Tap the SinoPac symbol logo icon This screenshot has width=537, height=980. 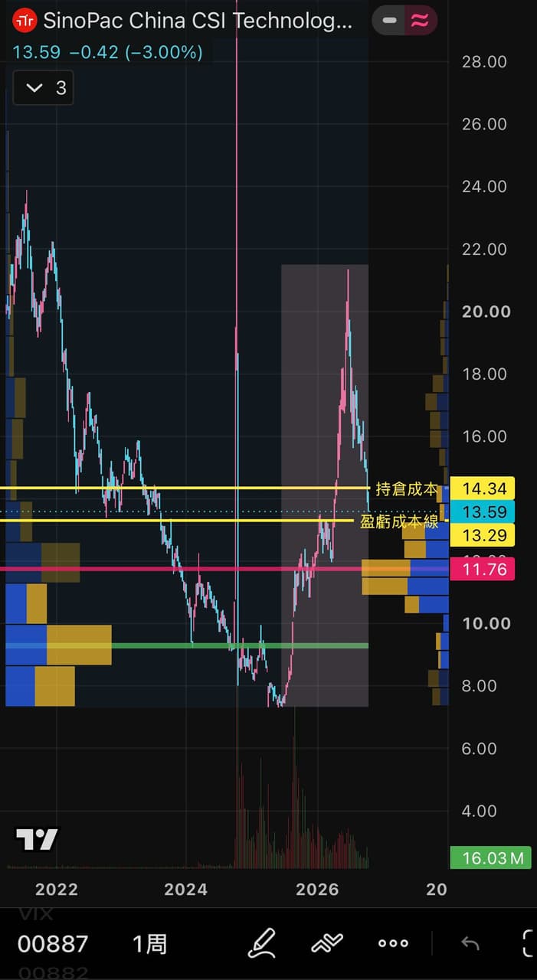pyautogui.click(x=26, y=21)
